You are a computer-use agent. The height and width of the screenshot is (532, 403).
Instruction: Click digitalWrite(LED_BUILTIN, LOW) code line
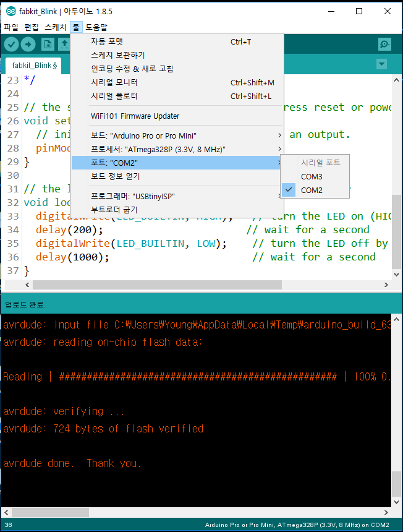coord(131,243)
